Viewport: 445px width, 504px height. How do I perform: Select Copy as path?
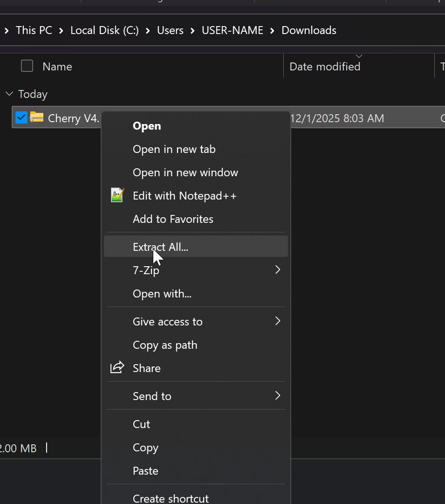pyautogui.click(x=165, y=345)
